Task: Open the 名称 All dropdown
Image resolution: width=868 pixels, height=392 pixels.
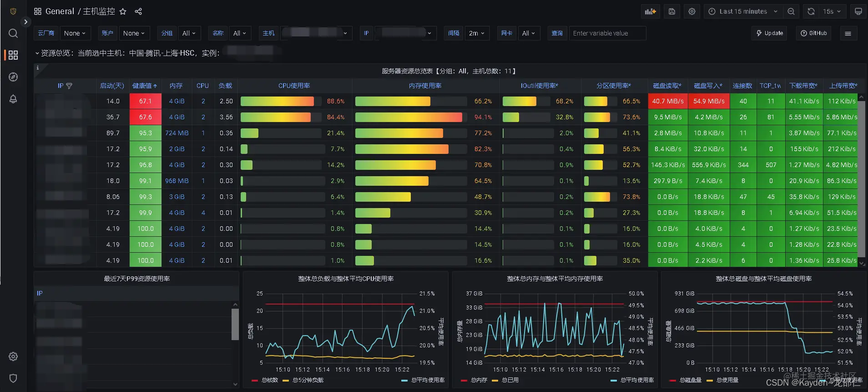Action: (x=240, y=33)
